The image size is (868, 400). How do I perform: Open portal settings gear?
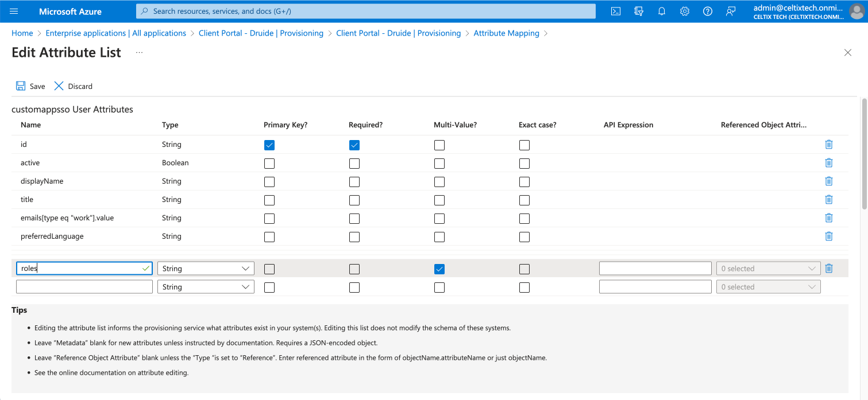pyautogui.click(x=684, y=11)
